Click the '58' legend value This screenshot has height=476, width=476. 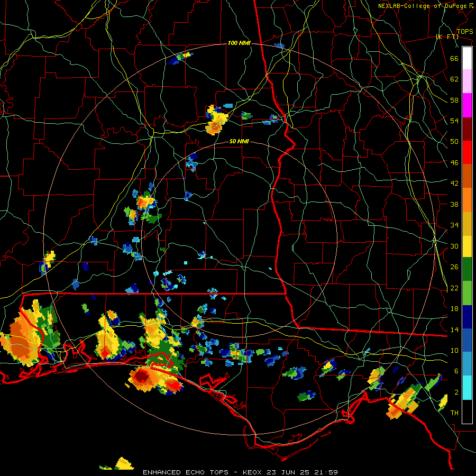pyautogui.click(x=454, y=100)
